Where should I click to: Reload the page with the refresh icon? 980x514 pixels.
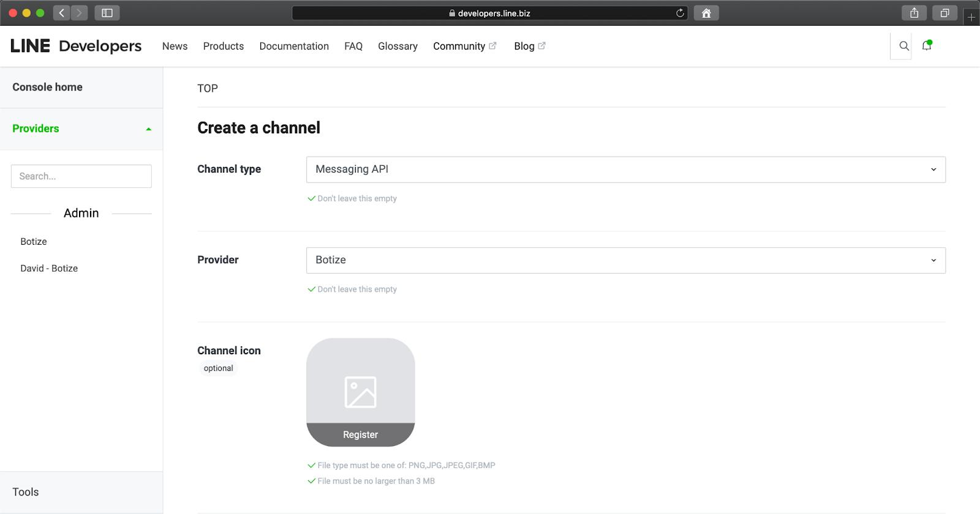point(680,13)
